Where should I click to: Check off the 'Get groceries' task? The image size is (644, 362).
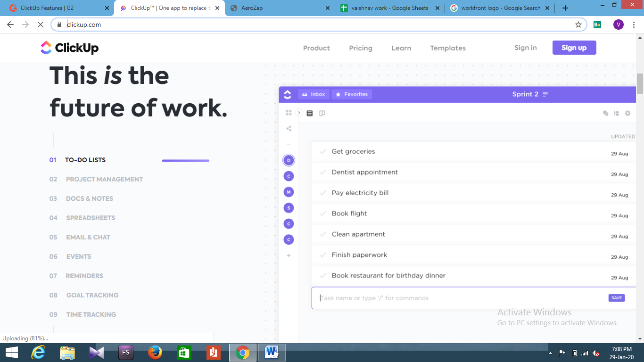tap(323, 151)
